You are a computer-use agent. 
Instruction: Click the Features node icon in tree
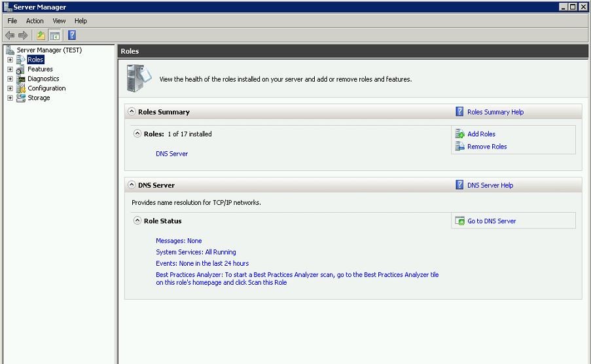click(x=21, y=69)
